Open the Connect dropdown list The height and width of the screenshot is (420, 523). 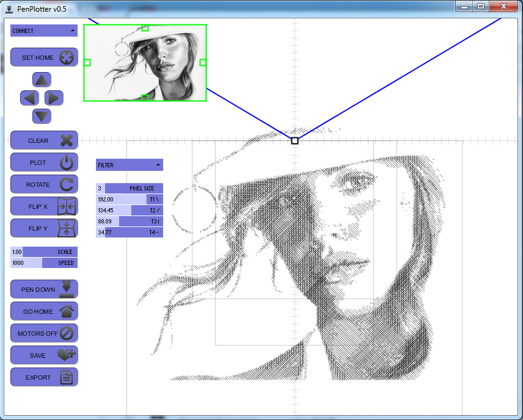44,31
